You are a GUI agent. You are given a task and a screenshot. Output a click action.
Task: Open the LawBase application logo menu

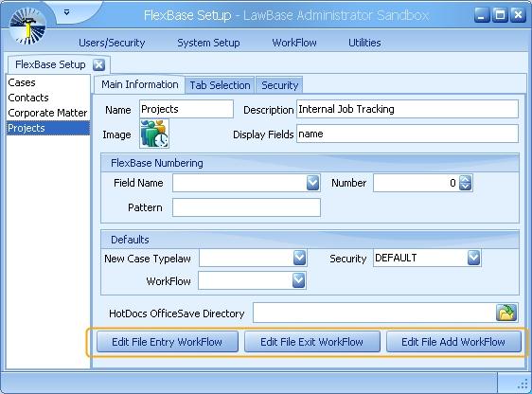click(27, 27)
